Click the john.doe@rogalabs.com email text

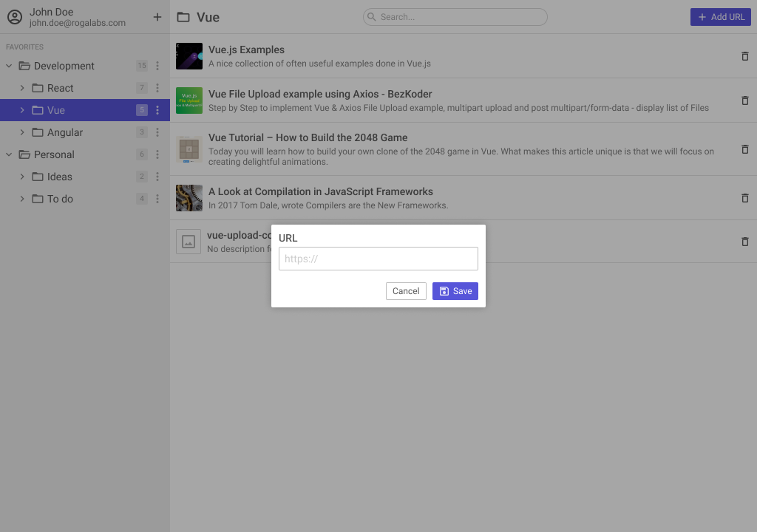tap(77, 23)
